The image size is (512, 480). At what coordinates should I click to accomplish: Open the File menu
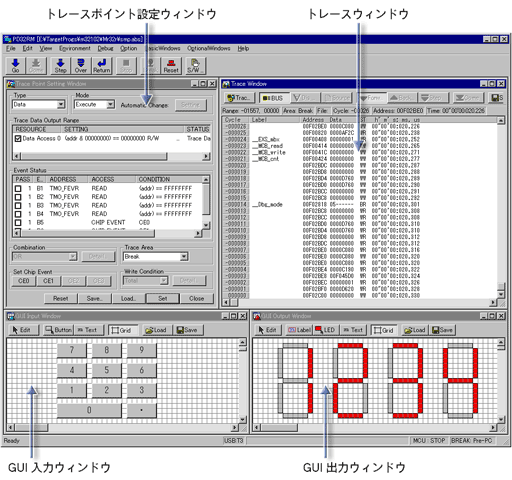coord(11,48)
